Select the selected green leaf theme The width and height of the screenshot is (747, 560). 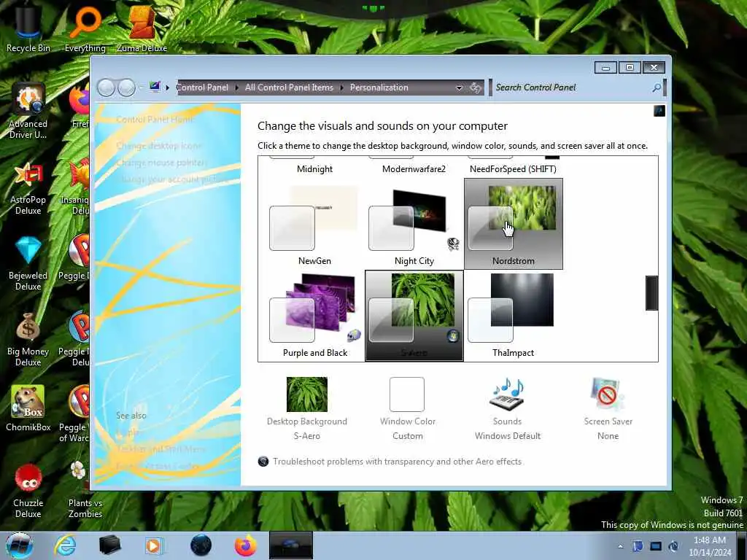point(414,316)
